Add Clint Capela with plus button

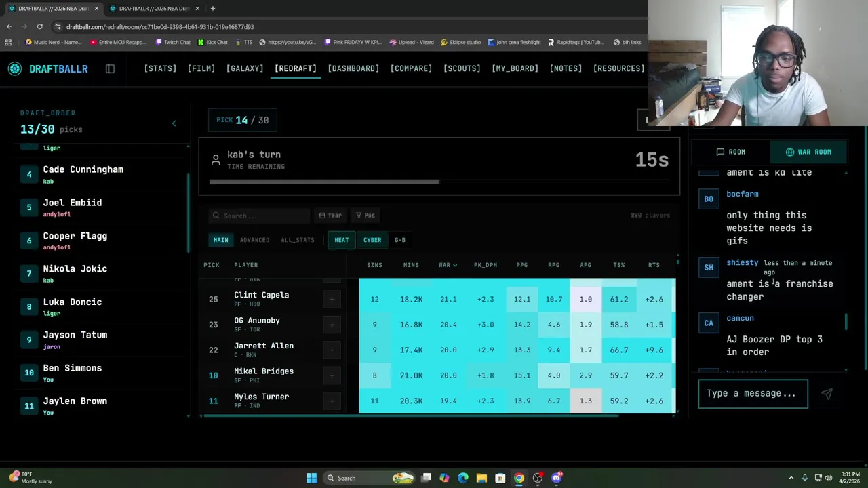point(332,299)
